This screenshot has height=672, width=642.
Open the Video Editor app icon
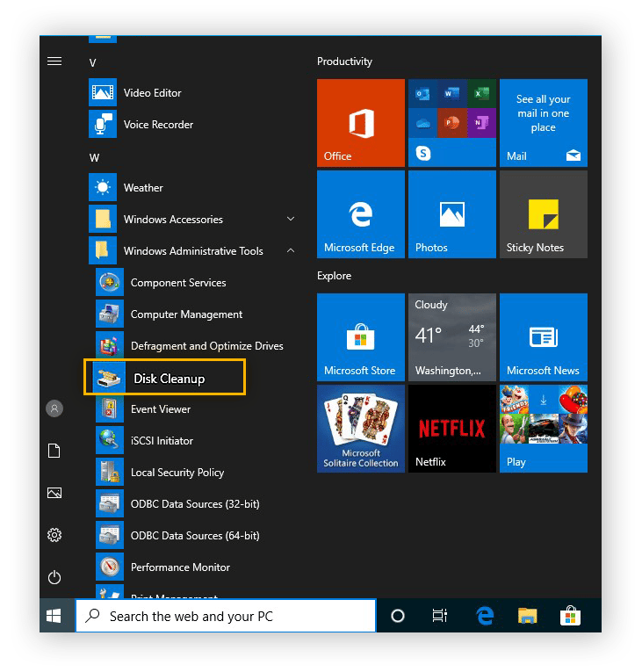pyautogui.click(x=103, y=92)
